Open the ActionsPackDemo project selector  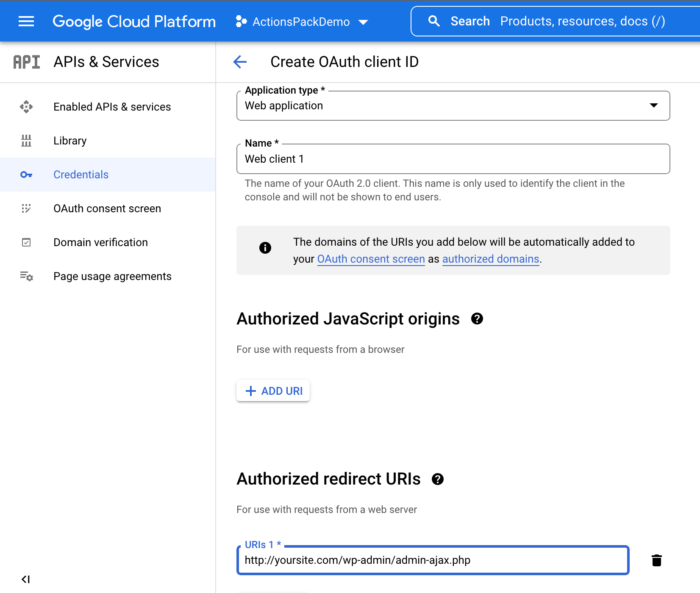(x=302, y=22)
